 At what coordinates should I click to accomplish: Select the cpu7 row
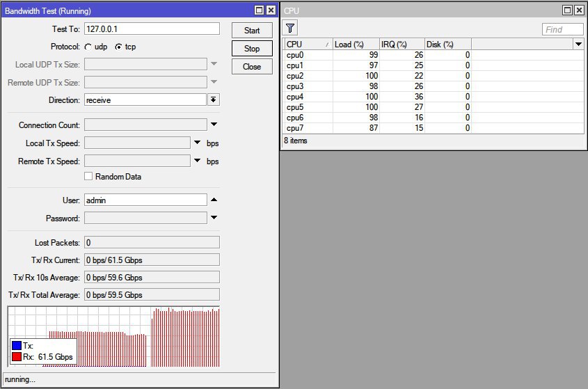click(x=434, y=128)
